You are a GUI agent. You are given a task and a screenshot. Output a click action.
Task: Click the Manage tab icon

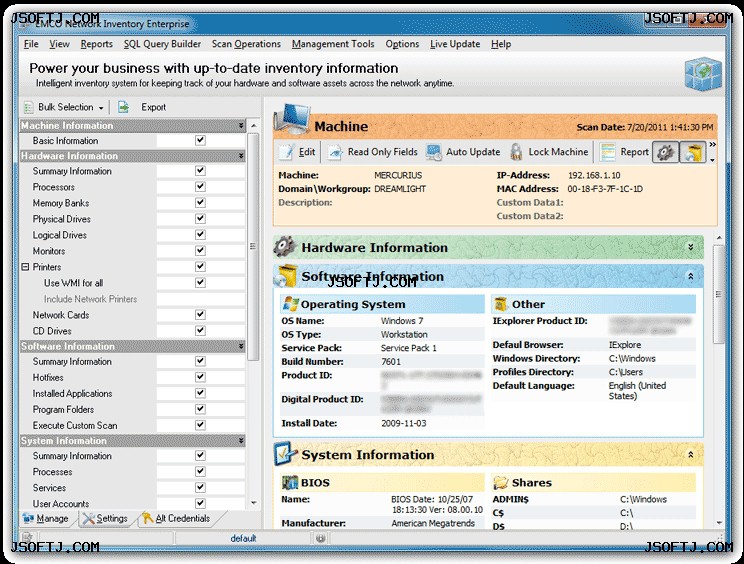click(28, 518)
